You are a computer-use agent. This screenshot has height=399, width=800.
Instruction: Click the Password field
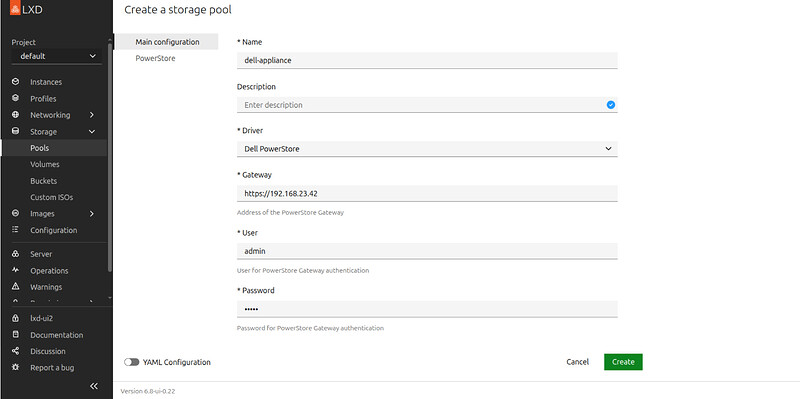(427, 309)
